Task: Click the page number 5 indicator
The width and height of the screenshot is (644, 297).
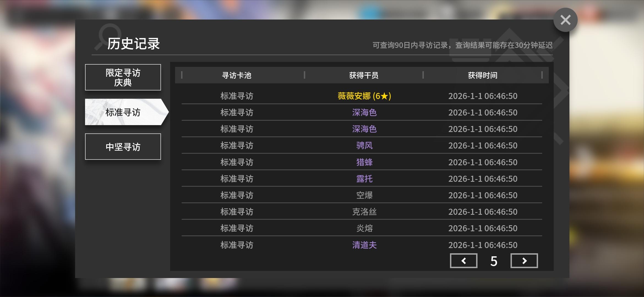Action: 494,261
